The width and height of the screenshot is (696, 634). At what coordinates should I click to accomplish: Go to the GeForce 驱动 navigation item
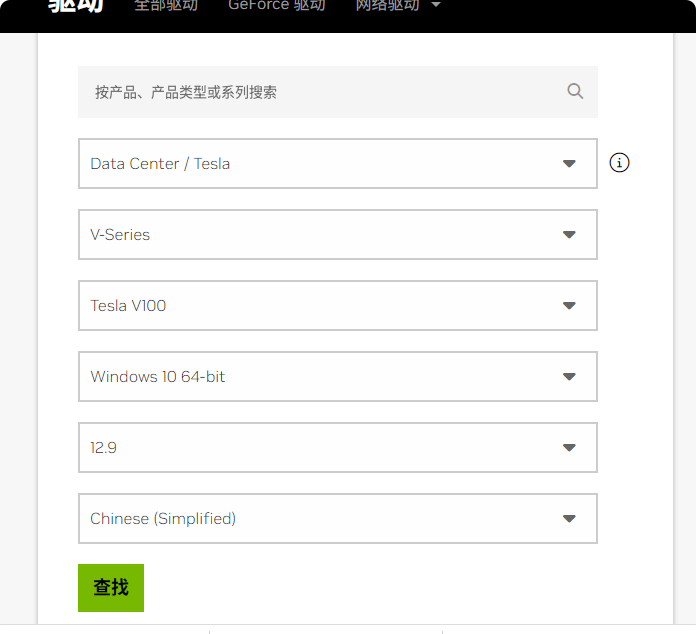[276, 6]
